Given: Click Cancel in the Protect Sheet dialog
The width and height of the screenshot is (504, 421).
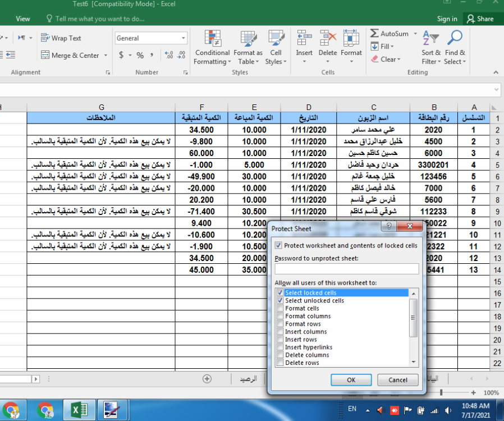Looking at the screenshot, I should tap(398, 380).
